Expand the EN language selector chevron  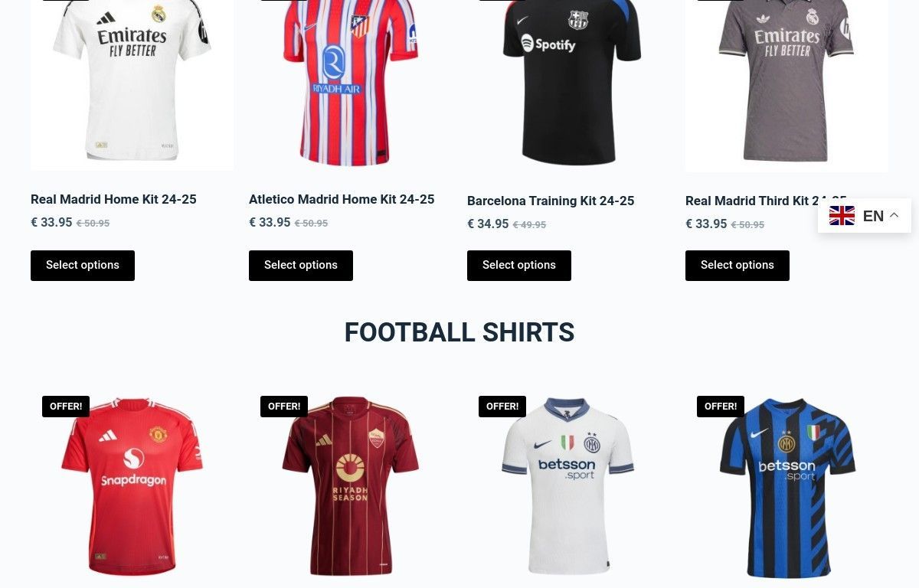894,216
